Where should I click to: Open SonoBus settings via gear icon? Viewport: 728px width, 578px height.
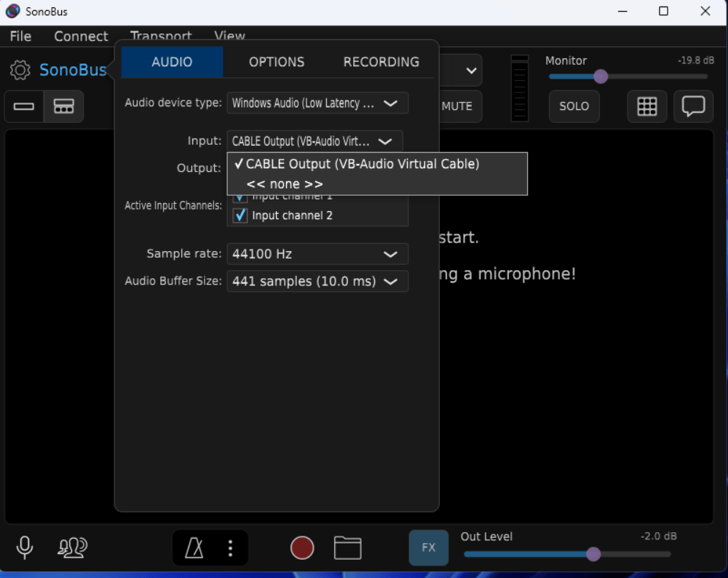click(x=20, y=70)
